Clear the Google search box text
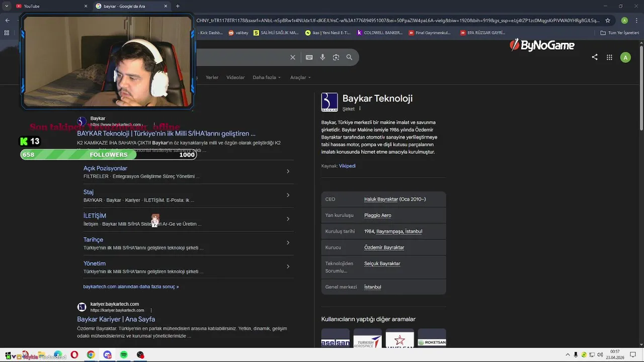 [x=293, y=57]
